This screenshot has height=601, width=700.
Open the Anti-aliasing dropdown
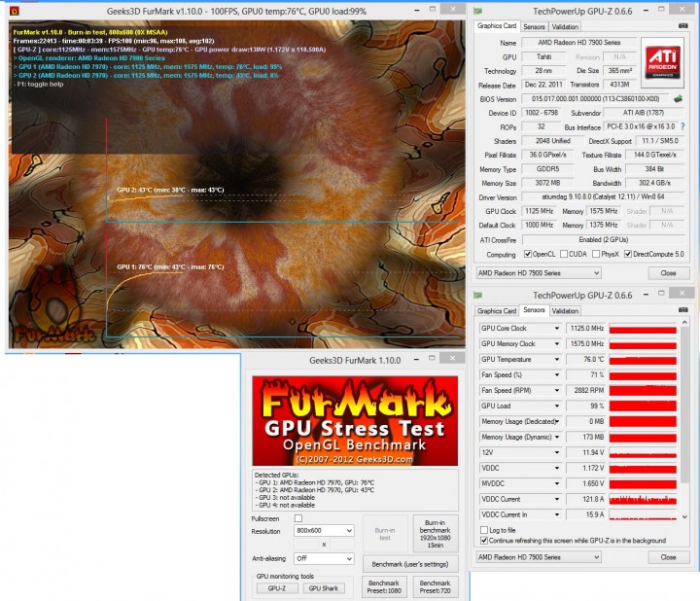coord(324,558)
